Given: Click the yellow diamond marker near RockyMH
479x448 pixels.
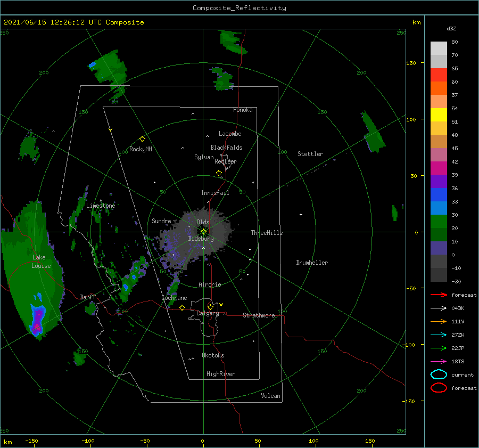Looking at the screenshot, I should (142, 139).
